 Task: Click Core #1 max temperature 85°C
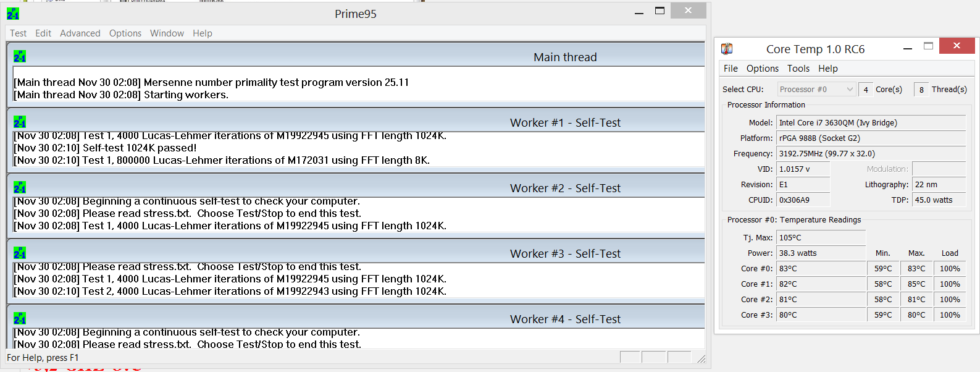[916, 284]
